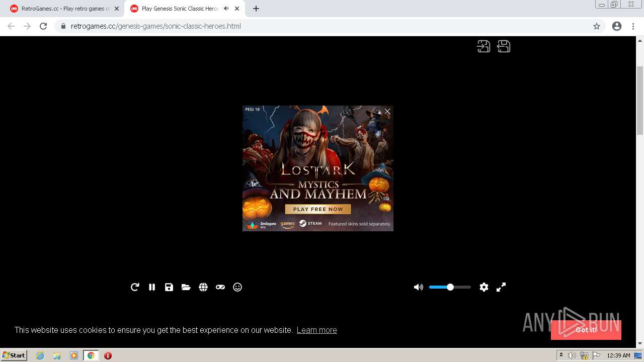Click the tray network icon
This screenshot has width=644, height=362.
[584, 355]
